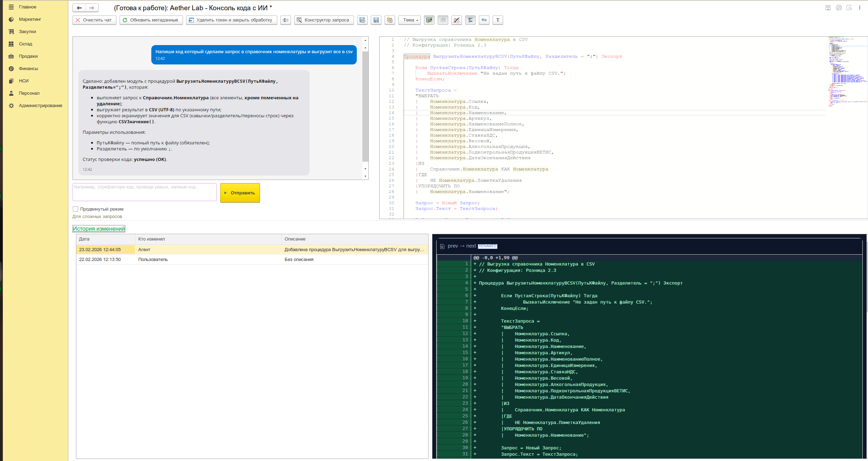Click the page preview magnifier icon
868x461 pixels.
tap(849, 8)
